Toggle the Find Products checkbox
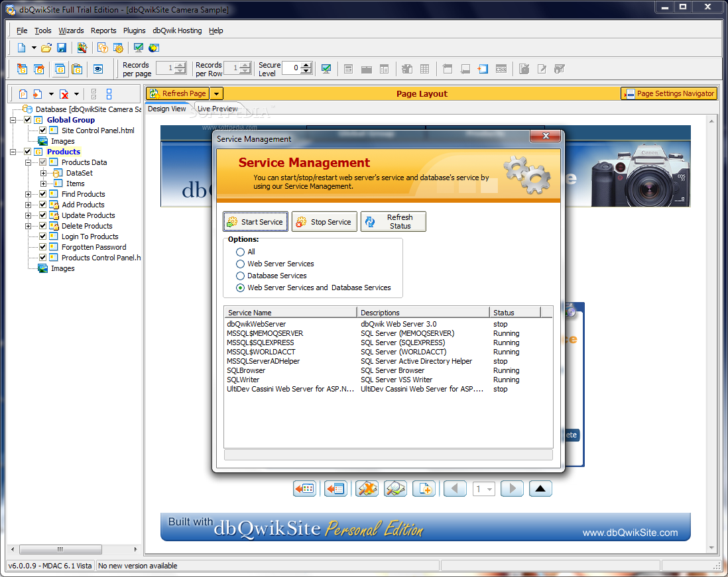 coord(42,194)
